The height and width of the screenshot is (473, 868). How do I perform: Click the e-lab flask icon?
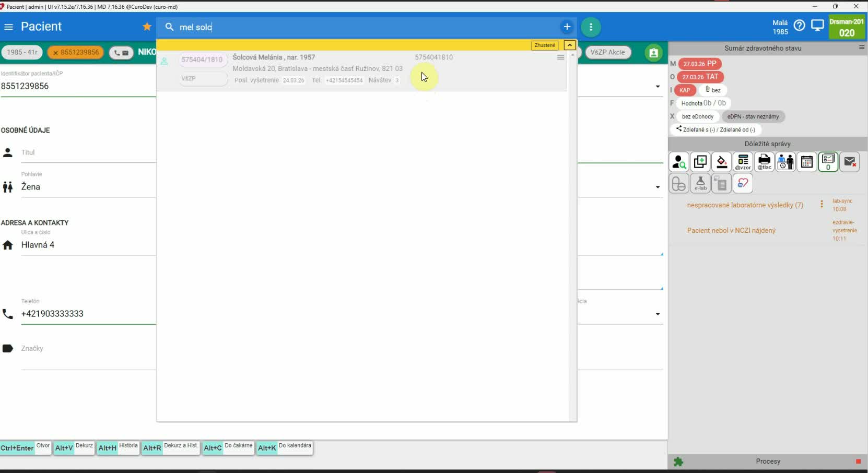tap(700, 184)
